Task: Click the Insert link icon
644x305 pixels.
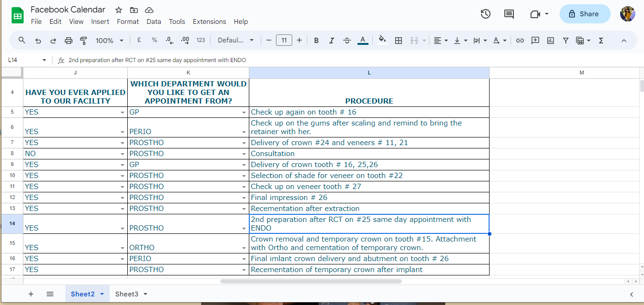Action: click(x=520, y=41)
